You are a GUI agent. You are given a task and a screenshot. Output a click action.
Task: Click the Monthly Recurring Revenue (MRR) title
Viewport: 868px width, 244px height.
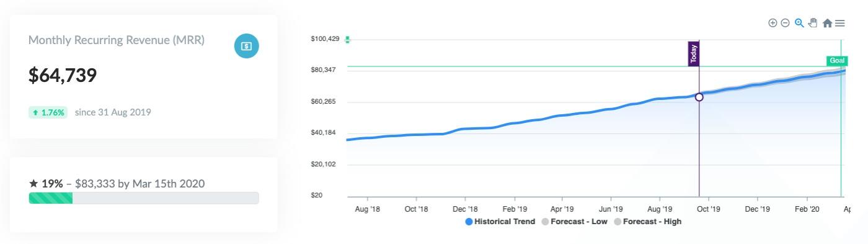coord(117,40)
